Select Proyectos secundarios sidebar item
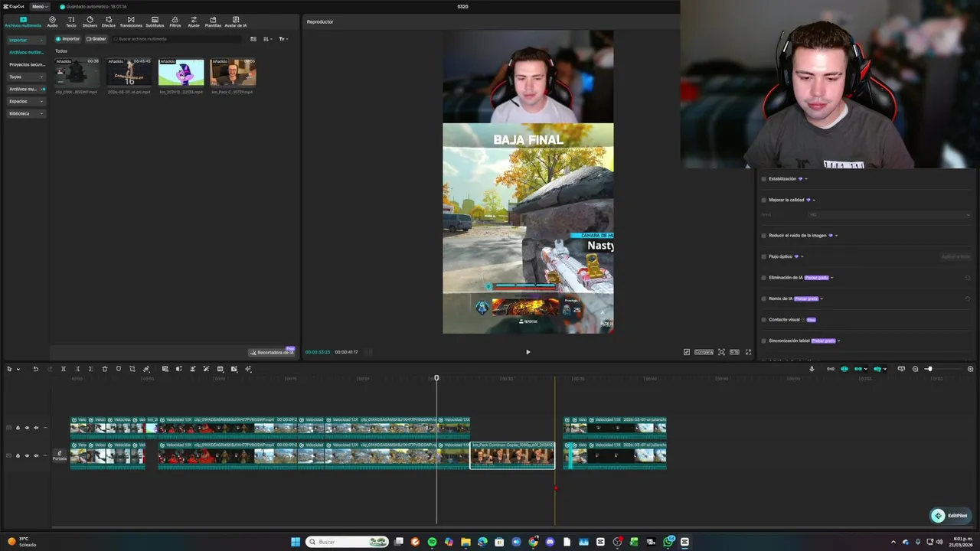Image resolution: width=980 pixels, height=551 pixels. [x=26, y=64]
